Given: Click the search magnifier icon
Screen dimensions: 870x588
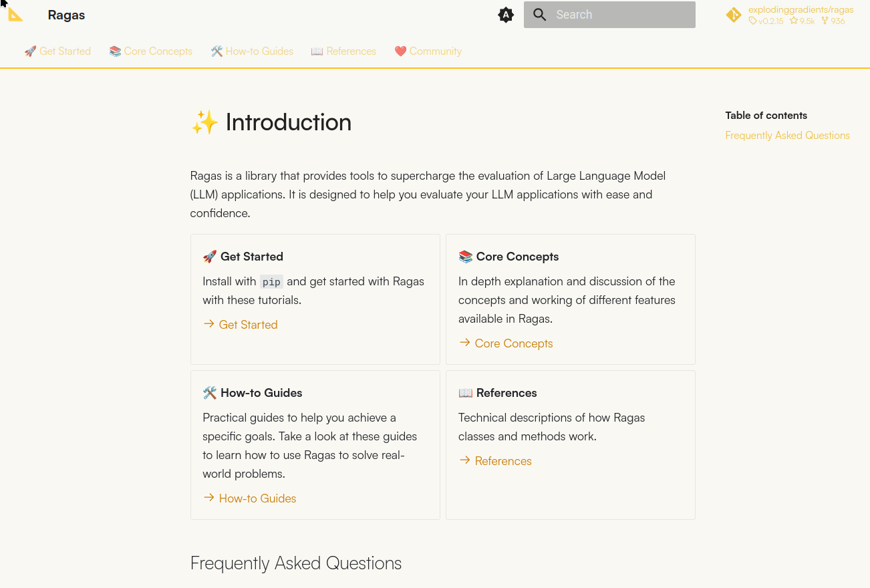Looking at the screenshot, I should pyautogui.click(x=540, y=15).
